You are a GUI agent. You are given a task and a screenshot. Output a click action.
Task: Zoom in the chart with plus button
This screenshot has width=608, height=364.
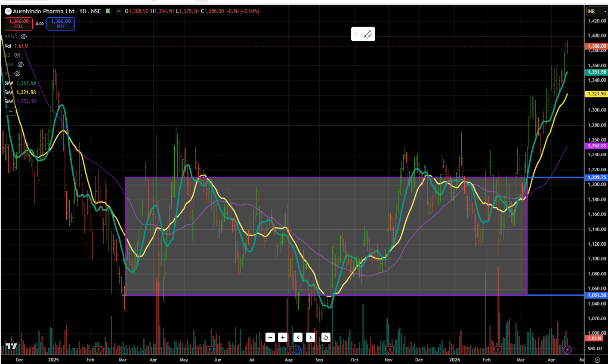pos(283,337)
